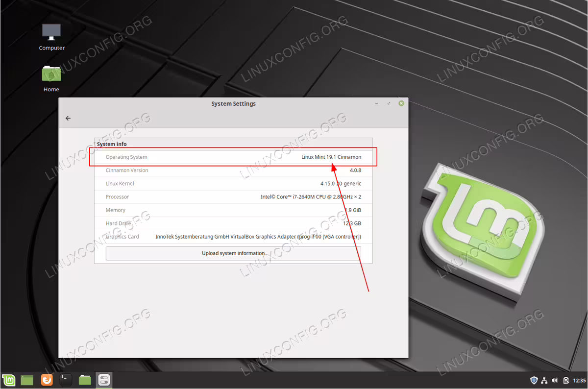Image resolution: width=588 pixels, height=389 pixels.
Task: Select the 4.15.0-20-generic kernel value
Action: click(341, 184)
